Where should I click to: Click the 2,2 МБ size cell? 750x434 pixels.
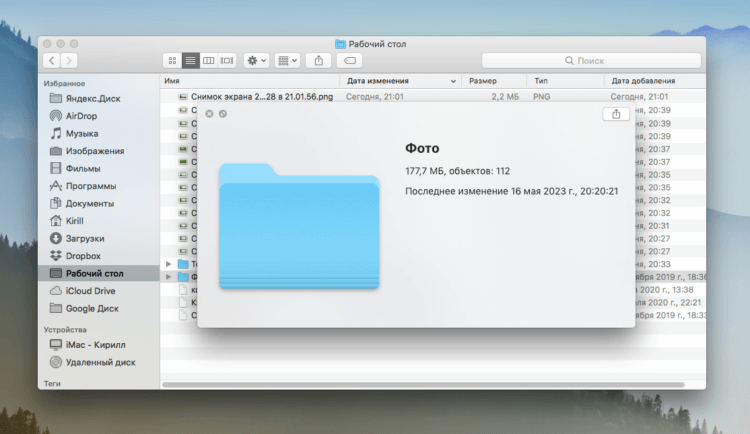[x=505, y=97]
